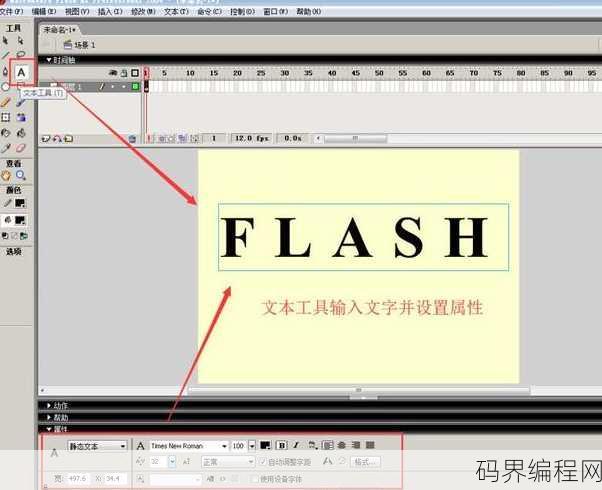
Task: Activate the Zoom magnifier tool
Action: [21, 175]
